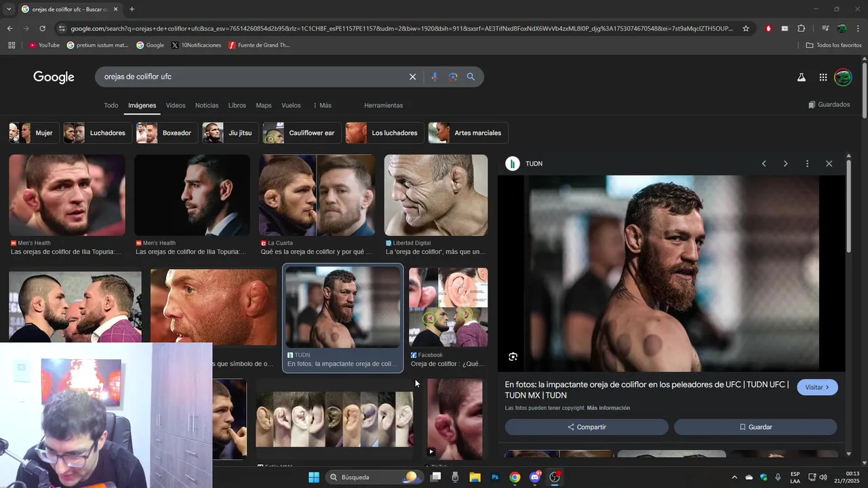Screen dimensions: 868x488
Task: Submit search with magnifier icon
Action: pos(471,77)
